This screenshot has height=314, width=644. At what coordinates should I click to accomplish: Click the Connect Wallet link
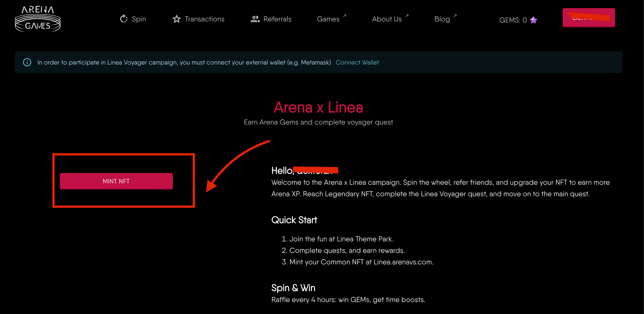[x=357, y=62]
